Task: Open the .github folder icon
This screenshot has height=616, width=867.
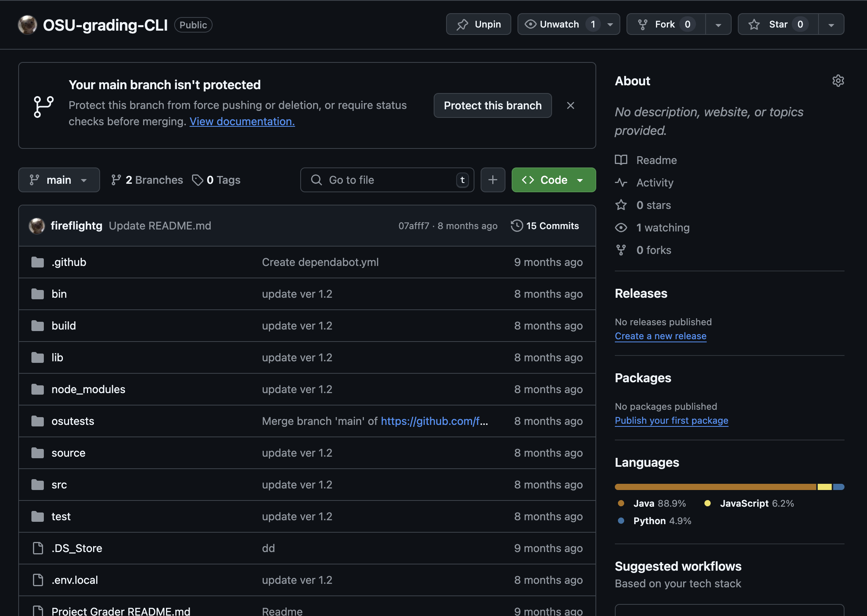Action: tap(38, 262)
